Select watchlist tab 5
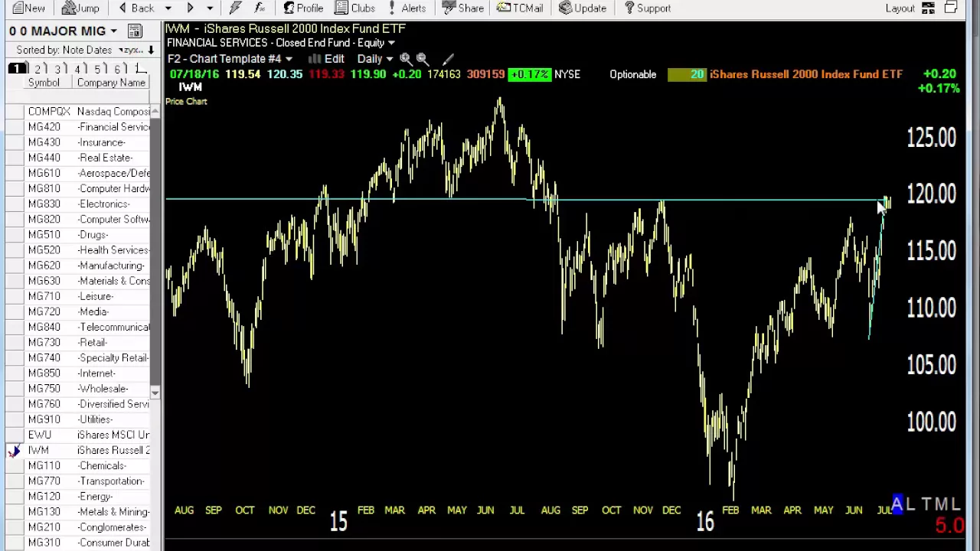 [97, 69]
